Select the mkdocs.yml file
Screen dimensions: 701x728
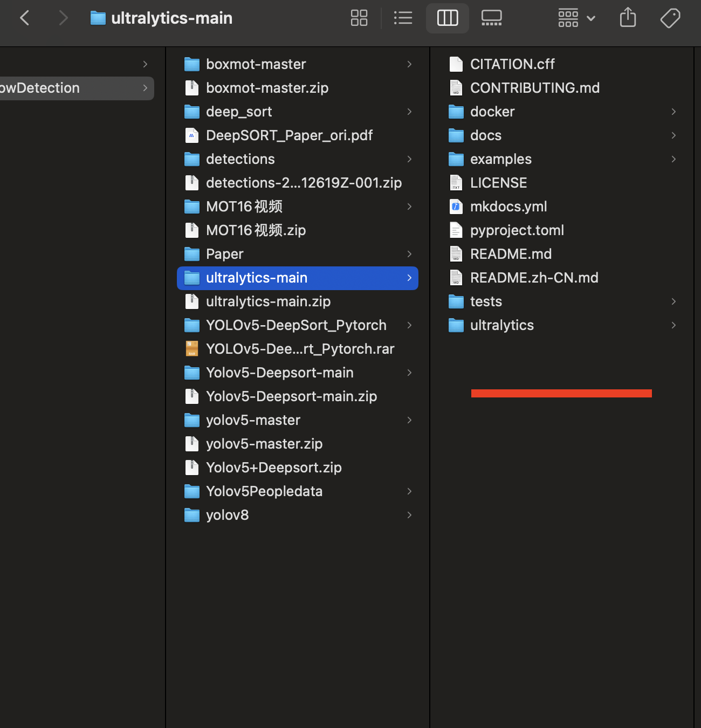pyautogui.click(x=508, y=207)
